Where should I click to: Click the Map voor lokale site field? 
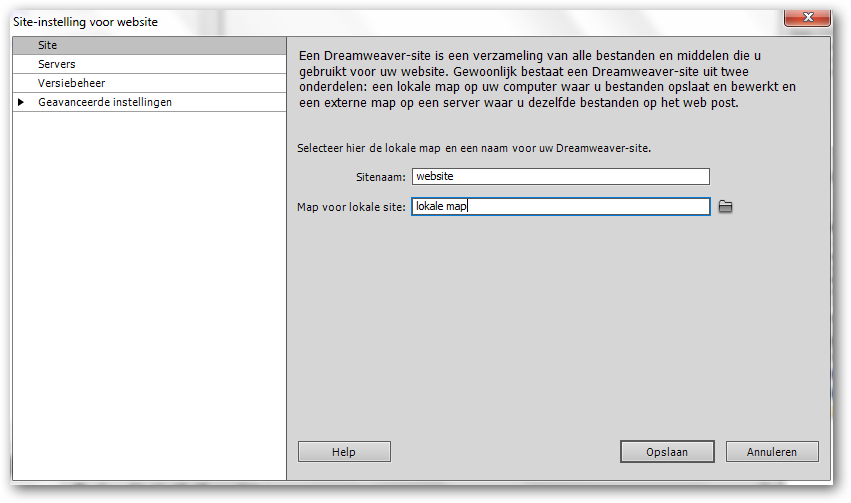point(561,206)
